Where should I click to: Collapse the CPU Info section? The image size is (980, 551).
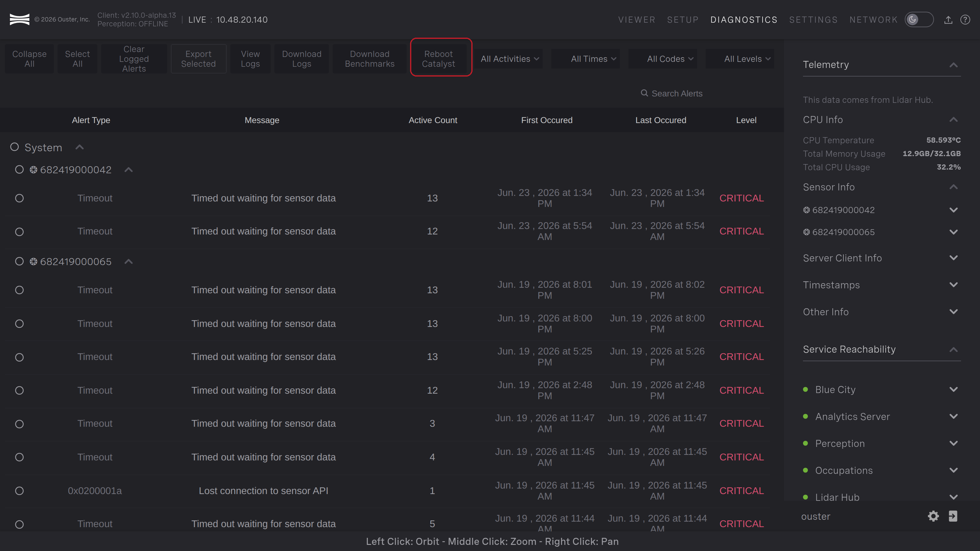pyautogui.click(x=953, y=120)
